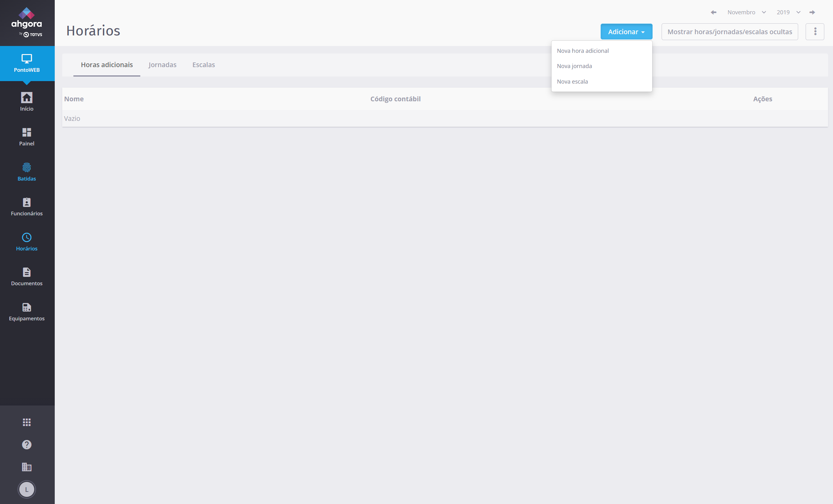This screenshot has width=833, height=504.
Task: Open Equipamentos device icon
Action: click(x=27, y=307)
